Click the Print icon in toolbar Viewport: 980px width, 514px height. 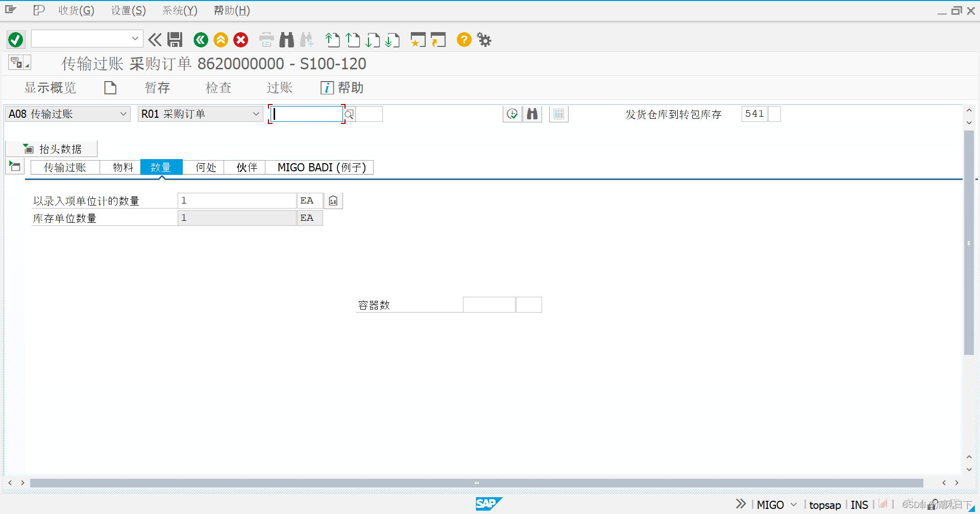pos(266,39)
